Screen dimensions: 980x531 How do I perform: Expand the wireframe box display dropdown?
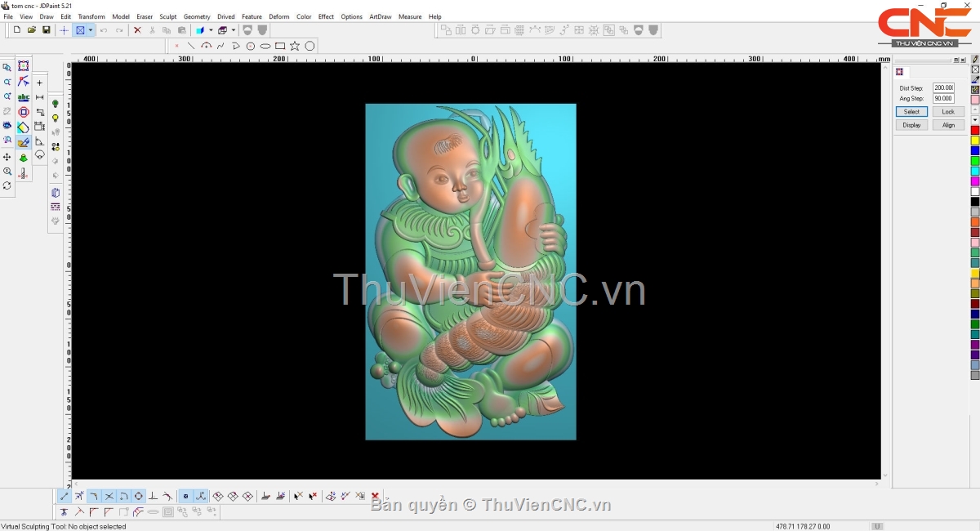[x=234, y=30]
